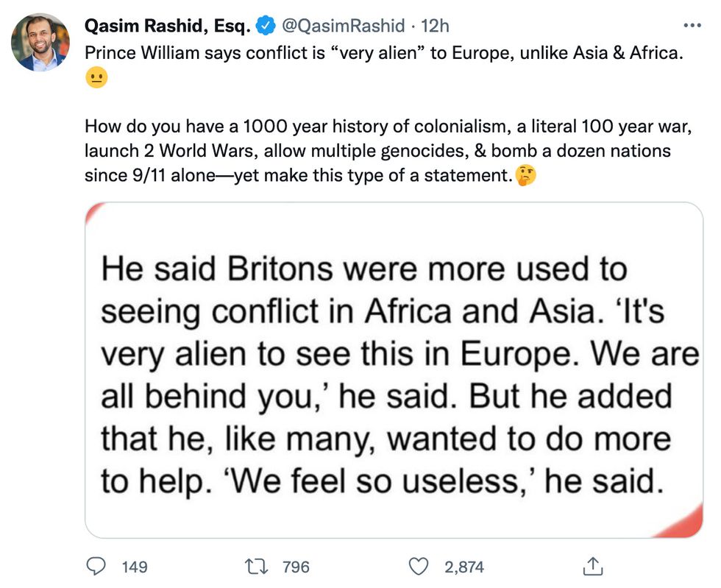
Task: Open retweet options via retweet control
Action: tap(255, 567)
